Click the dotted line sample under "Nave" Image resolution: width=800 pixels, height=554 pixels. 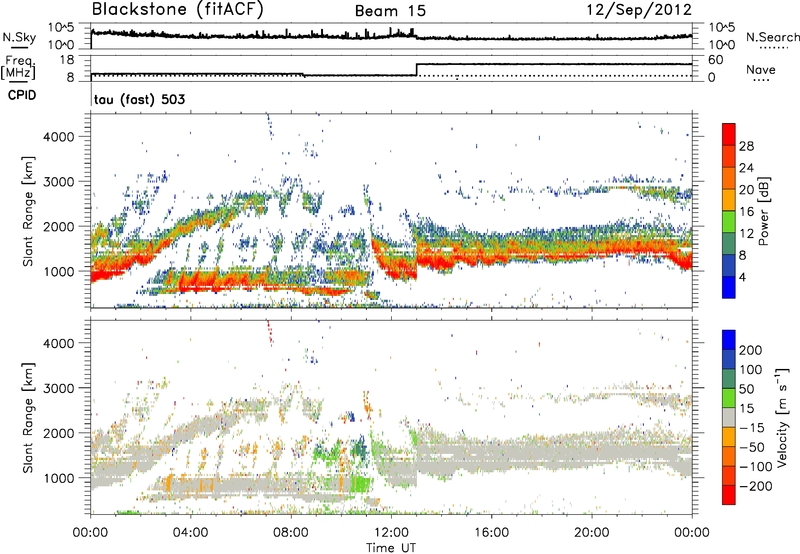[x=761, y=80]
